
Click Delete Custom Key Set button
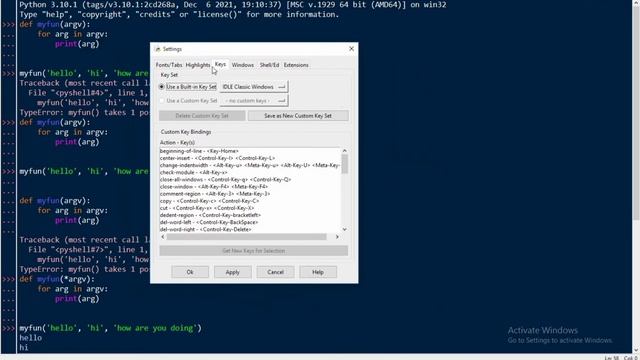click(x=202, y=116)
